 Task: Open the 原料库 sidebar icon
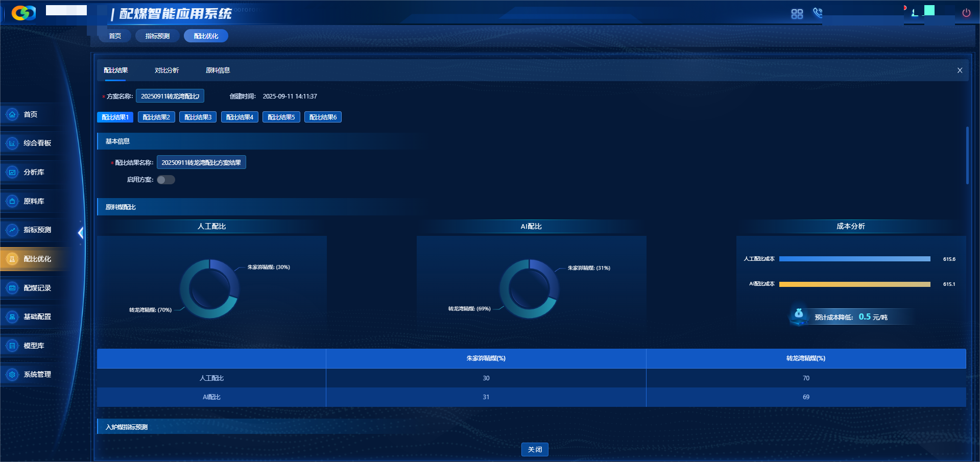[x=12, y=201]
